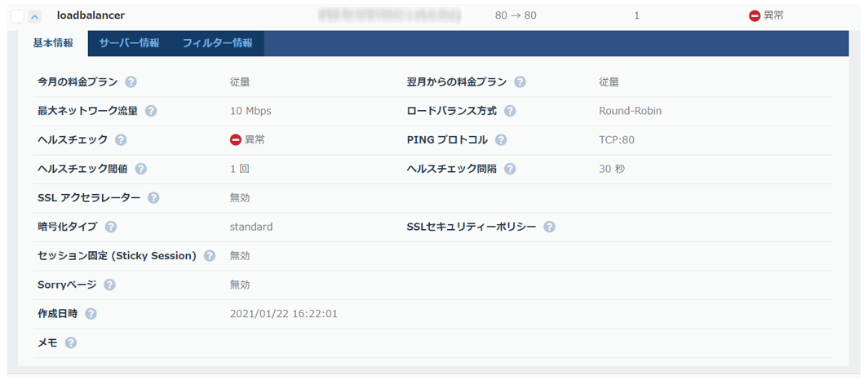Collapse the loadbalancer details row
This screenshot has width=868, height=384.
coord(34,15)
